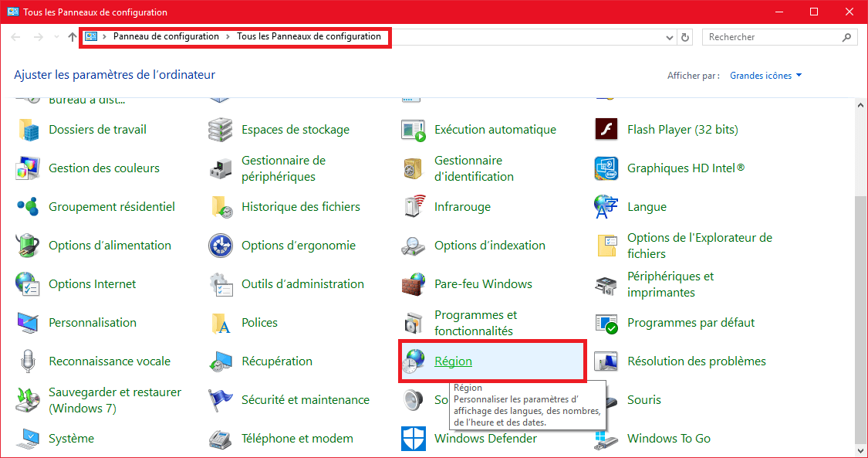Open the Sécurité et maintenance flag icon

pyautogui.click(x=221, y=400)
